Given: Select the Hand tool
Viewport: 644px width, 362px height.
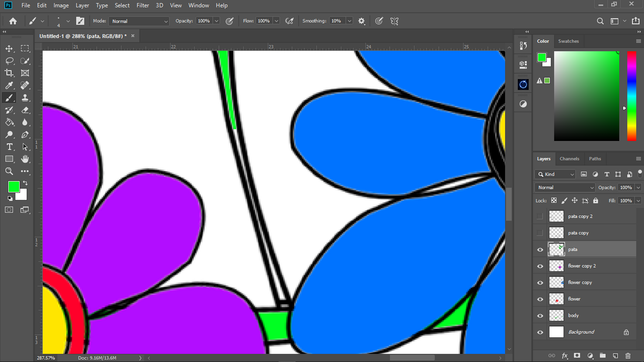Looking at the screenshot, I should pyautogui.click(x=25, y=159).
